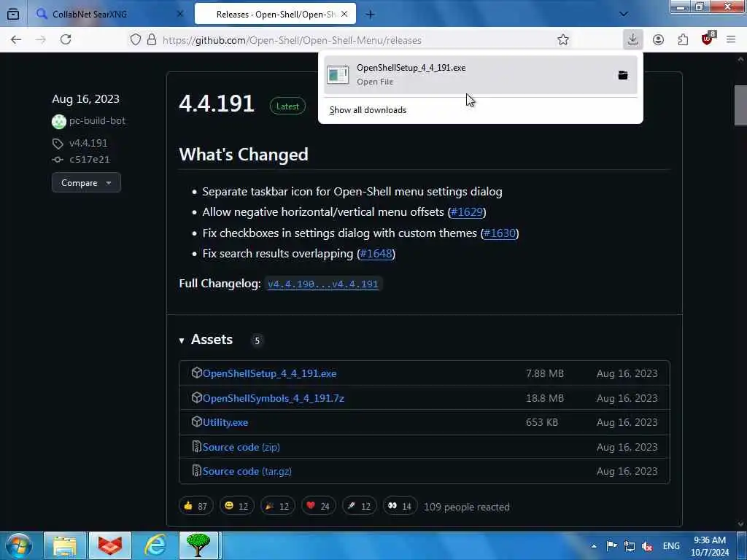Open the v4.4.191 tag link
This screenshot has width=747, height=560.
point(88,143)
